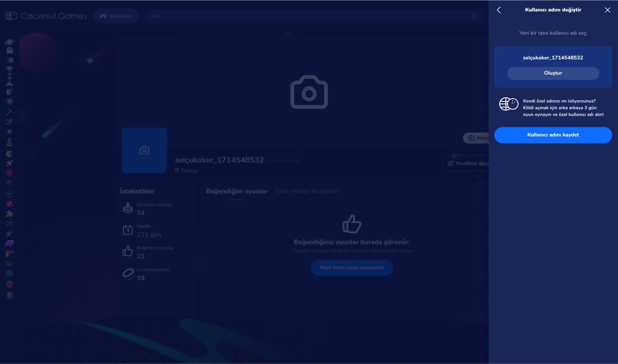618x364 pixels.
Task: Click the Coconut Games logo
Action: click(46, 16)
